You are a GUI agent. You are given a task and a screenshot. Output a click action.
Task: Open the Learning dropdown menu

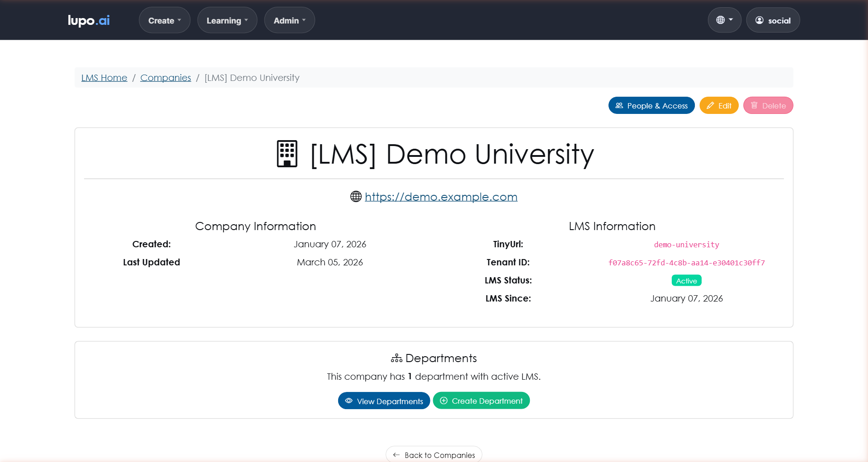(227, 20)
